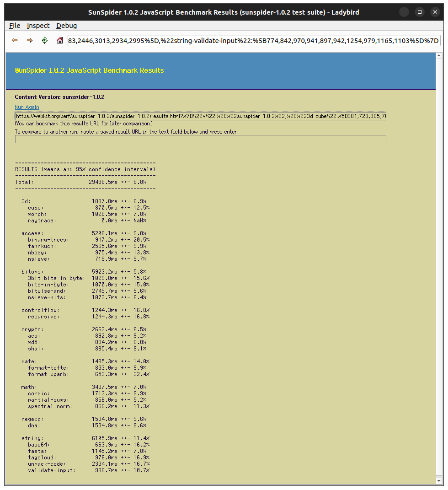
Task: Click the SunSpider 1.0.2 JavaScript Benchmark Results heading
Action: click(x=89, y=70)
